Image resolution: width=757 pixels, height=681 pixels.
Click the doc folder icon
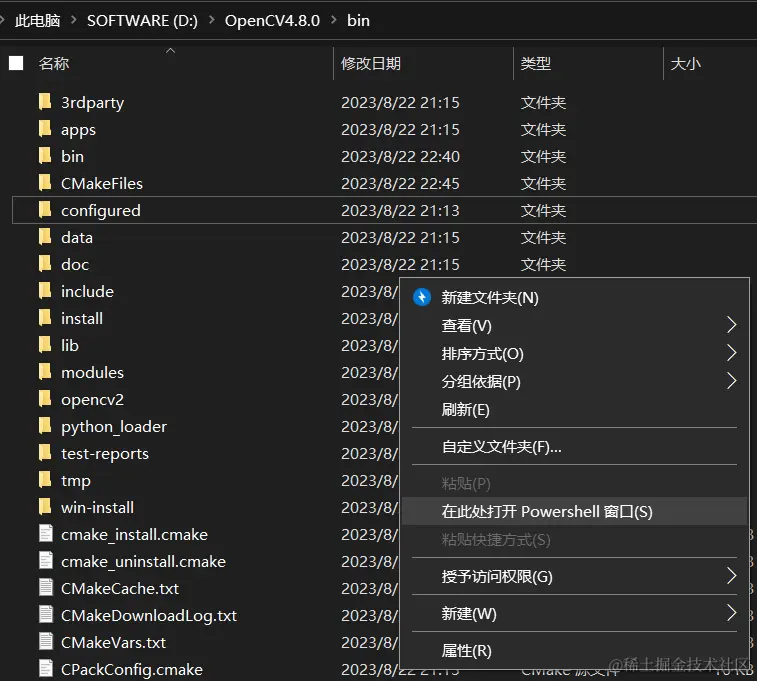[45, 264]
